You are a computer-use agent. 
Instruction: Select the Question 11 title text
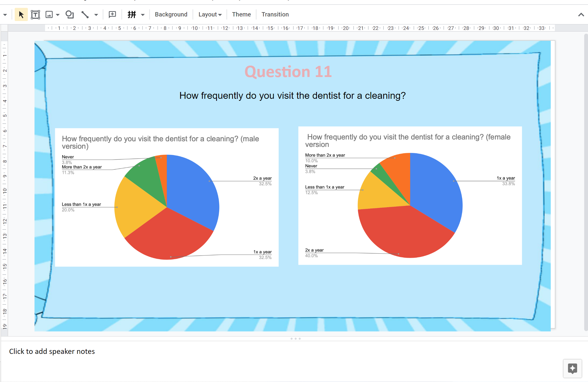(x=288, y=72)
